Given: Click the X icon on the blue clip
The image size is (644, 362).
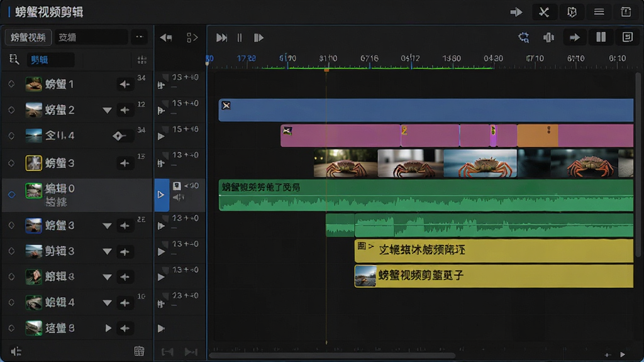Looking at the screenshot, I should 226,106.
